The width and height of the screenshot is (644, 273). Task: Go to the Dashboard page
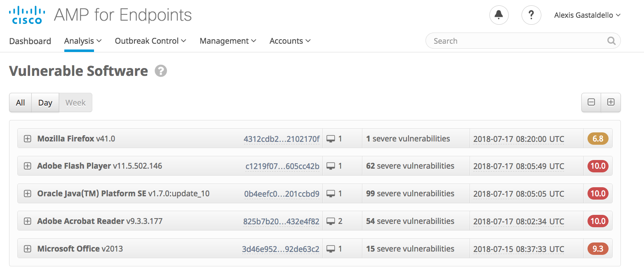tap(30, 41)
